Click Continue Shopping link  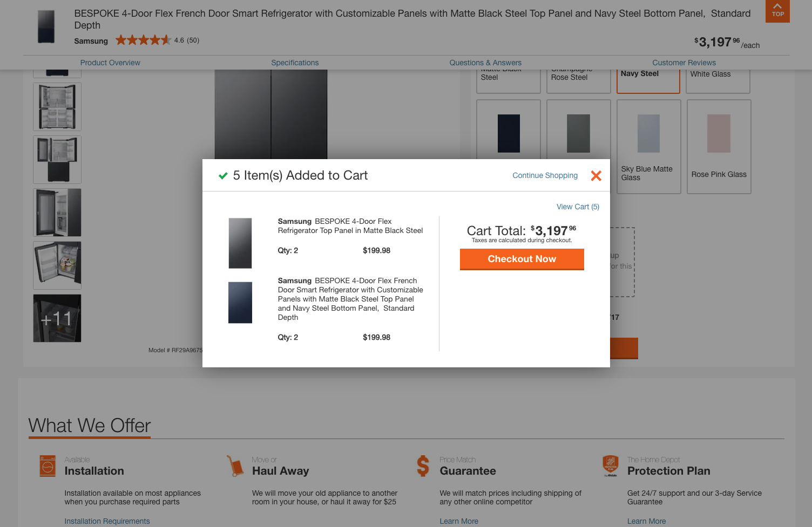[x=545, y=175]
